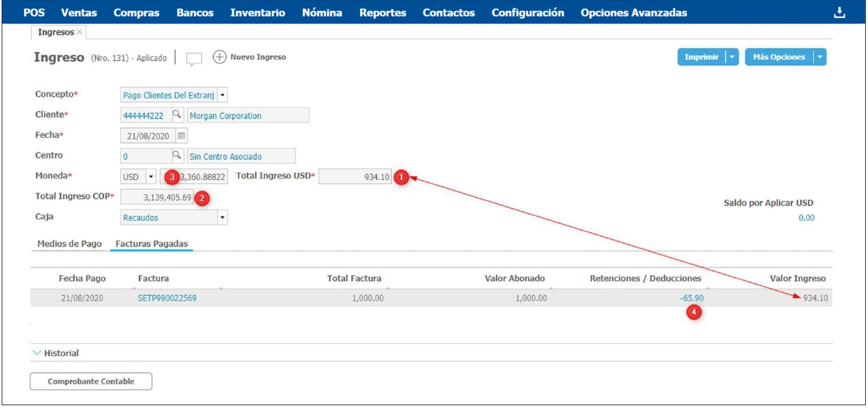Image resolution: width=868 pixels, height=408 pixels.
Task: Open the comment bubble icon
Action: pos(194,58)
